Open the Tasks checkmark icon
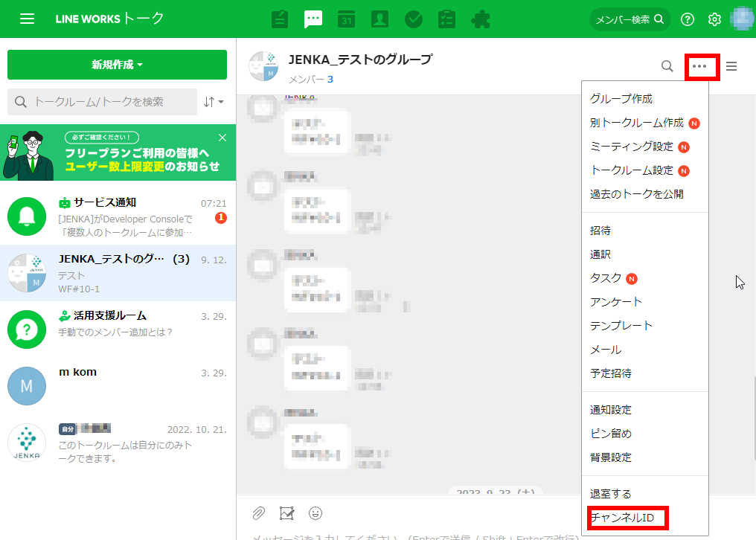 [x=414, y=19]
